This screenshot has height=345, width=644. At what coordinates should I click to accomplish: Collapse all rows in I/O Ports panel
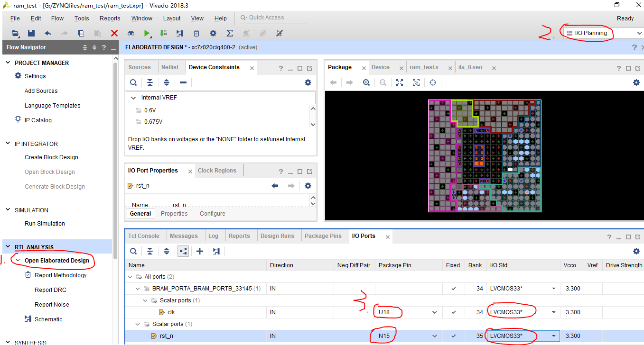click(150, 251)
